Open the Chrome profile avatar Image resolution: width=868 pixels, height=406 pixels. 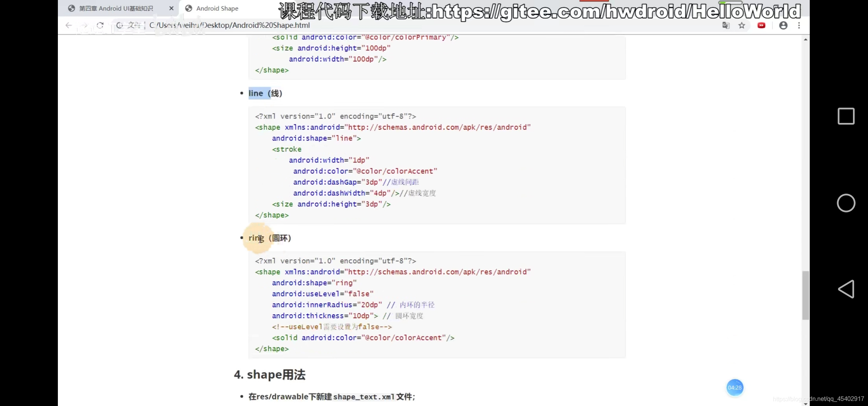783,25
